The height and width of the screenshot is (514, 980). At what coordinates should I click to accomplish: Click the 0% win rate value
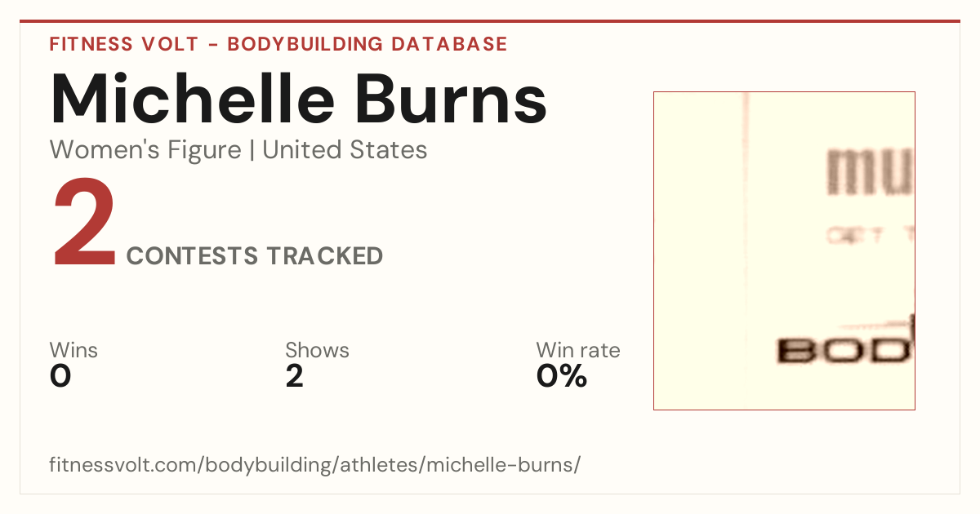tap(562, 376)
